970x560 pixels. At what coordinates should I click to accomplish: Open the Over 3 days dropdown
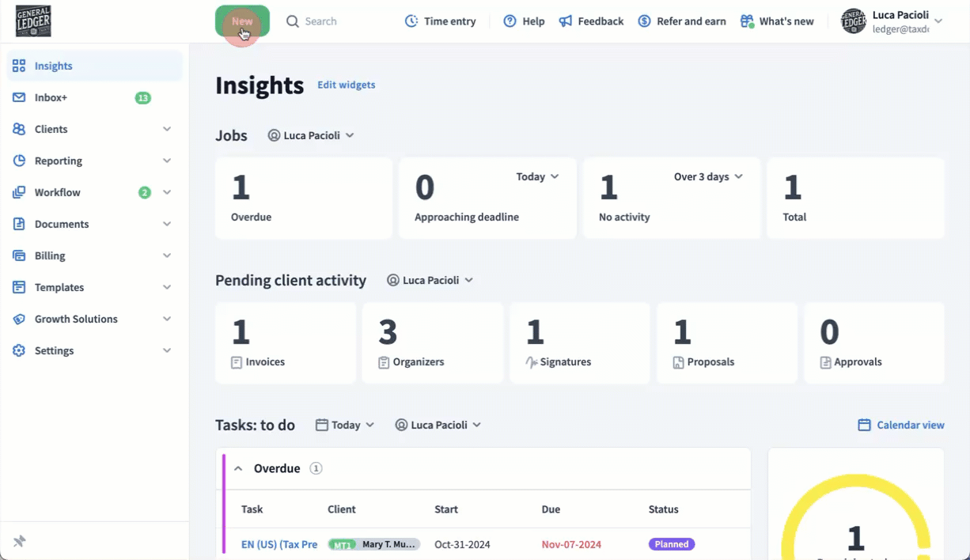point(708,176)
